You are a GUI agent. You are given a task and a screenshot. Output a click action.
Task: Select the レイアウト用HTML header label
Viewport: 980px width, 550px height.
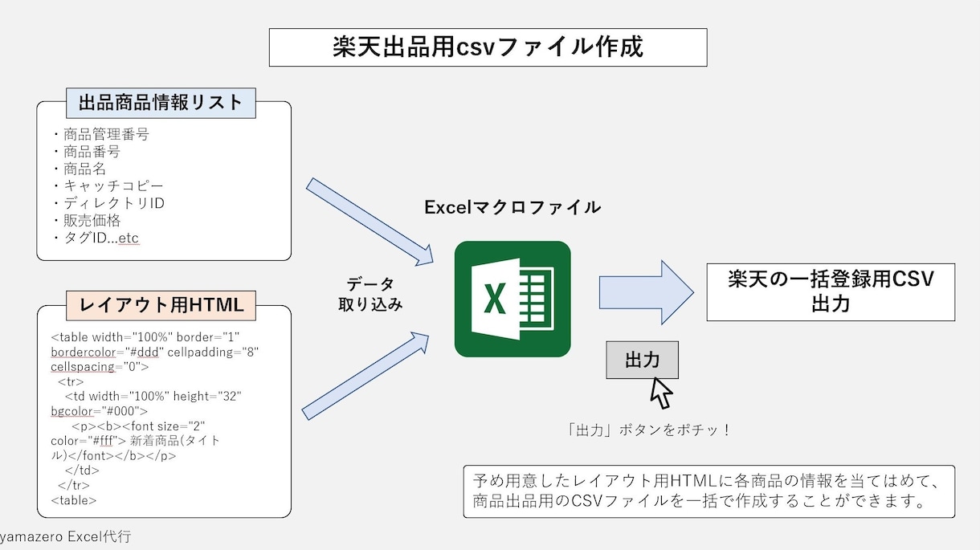point(161,305)
